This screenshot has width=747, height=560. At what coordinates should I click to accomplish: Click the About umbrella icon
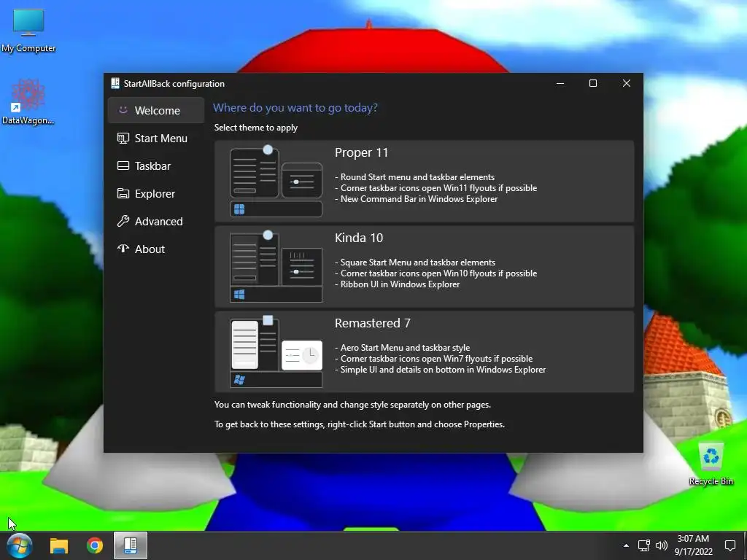123,249
